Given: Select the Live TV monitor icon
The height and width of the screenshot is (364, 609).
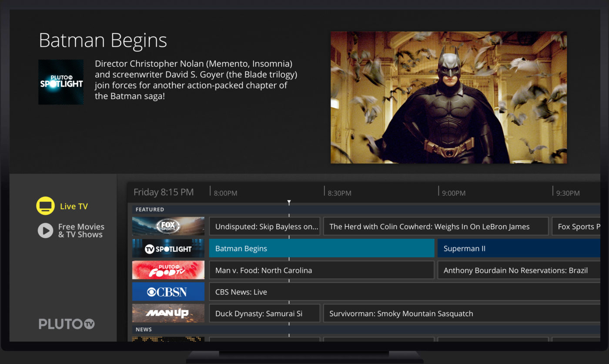Looking at the screenshot, I should [x=45, y=206].
